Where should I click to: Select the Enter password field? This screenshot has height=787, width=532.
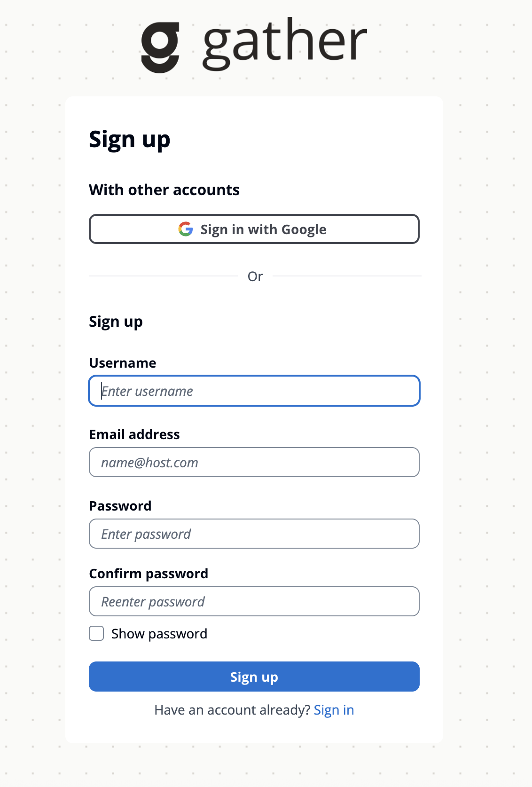coord(254,534)
